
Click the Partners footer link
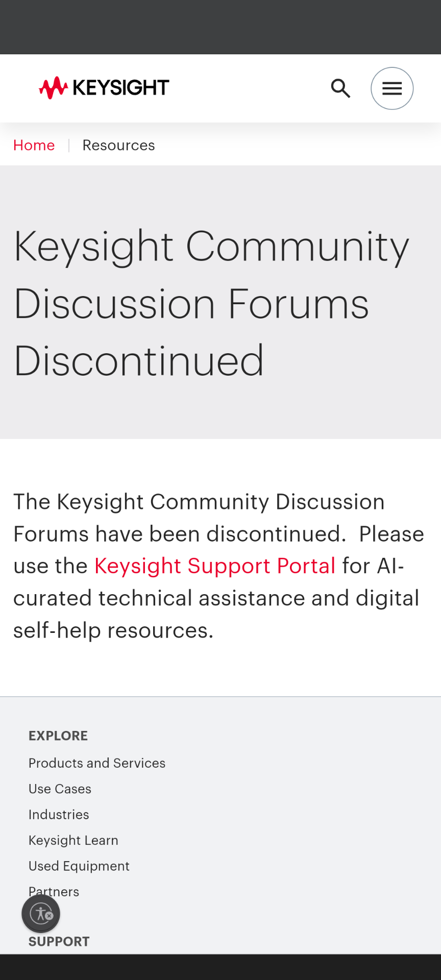click(66, 891)
